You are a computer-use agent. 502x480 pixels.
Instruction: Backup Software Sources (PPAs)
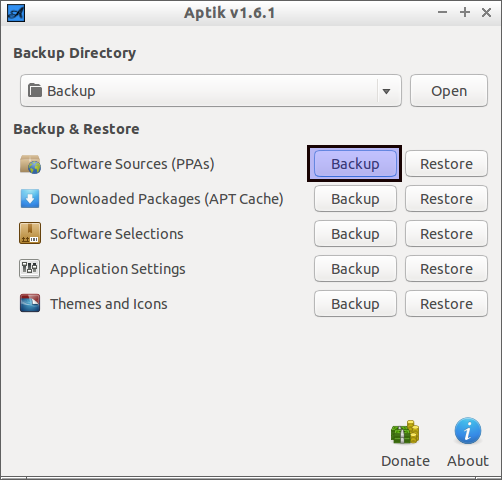355,164
